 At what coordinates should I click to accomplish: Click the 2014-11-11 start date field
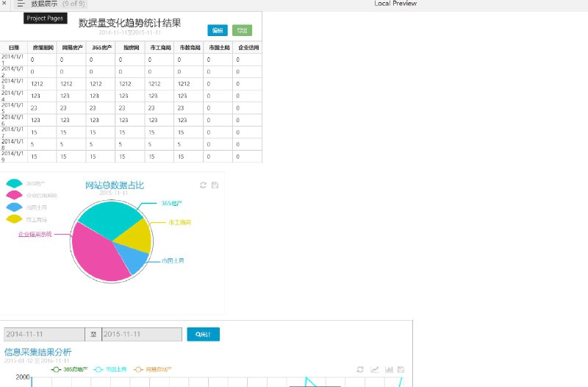point(44,334)
